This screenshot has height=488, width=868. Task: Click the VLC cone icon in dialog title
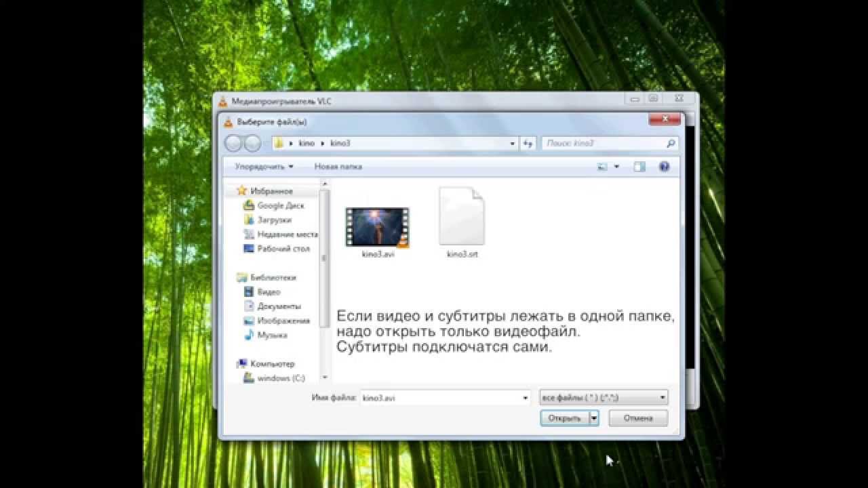(228, 122)
